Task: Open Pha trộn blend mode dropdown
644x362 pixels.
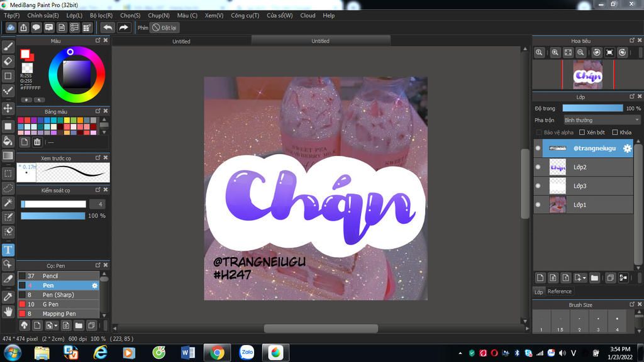Action: 602,120
